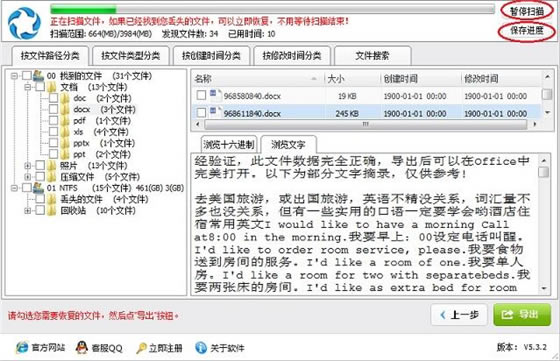
Task: Switch to 按文件类型分类 tab
Action: pos(131,56)
